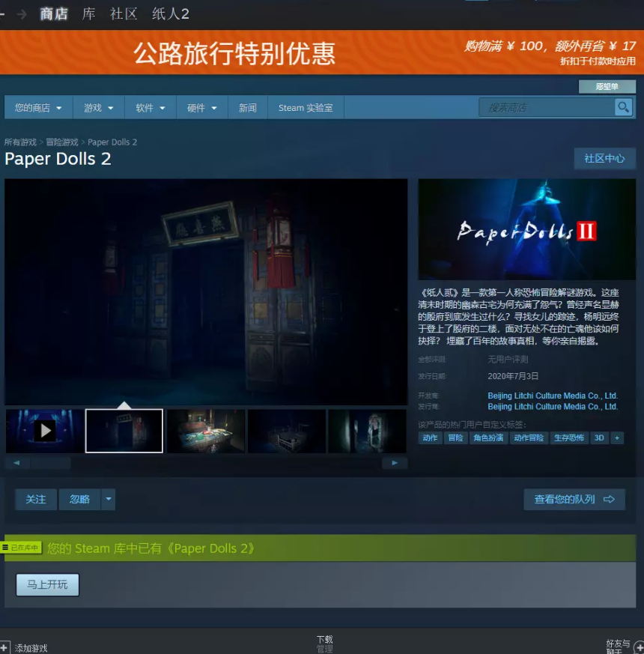
Task: Switch to the 商店 tab
Action: 54,14
